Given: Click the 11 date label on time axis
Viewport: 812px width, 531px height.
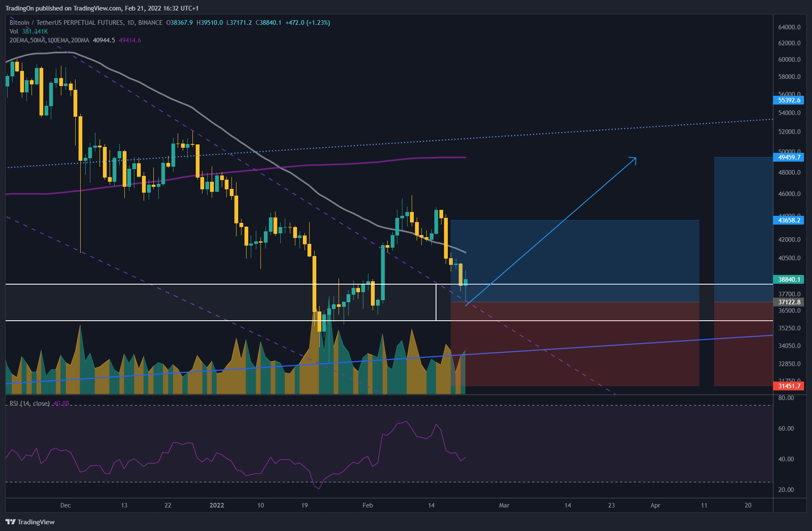Looking at the screenshot, I should tap(704, 505).
